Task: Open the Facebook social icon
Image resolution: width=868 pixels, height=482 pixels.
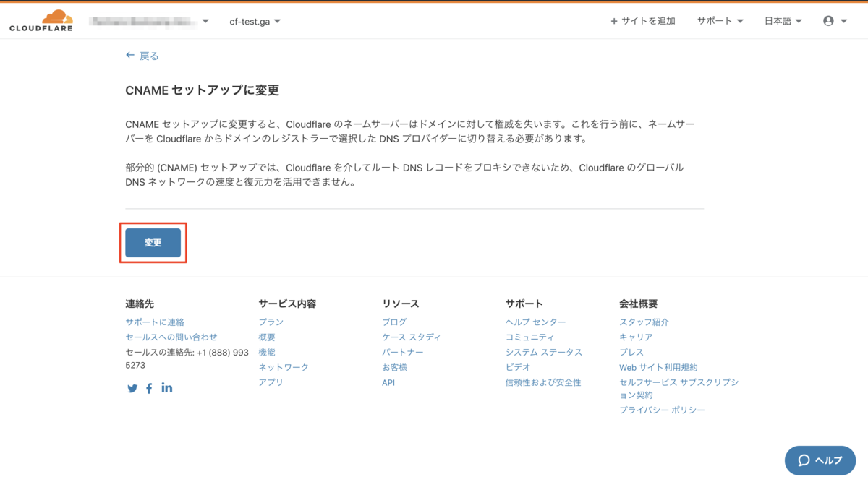Action: pos(149,388)
